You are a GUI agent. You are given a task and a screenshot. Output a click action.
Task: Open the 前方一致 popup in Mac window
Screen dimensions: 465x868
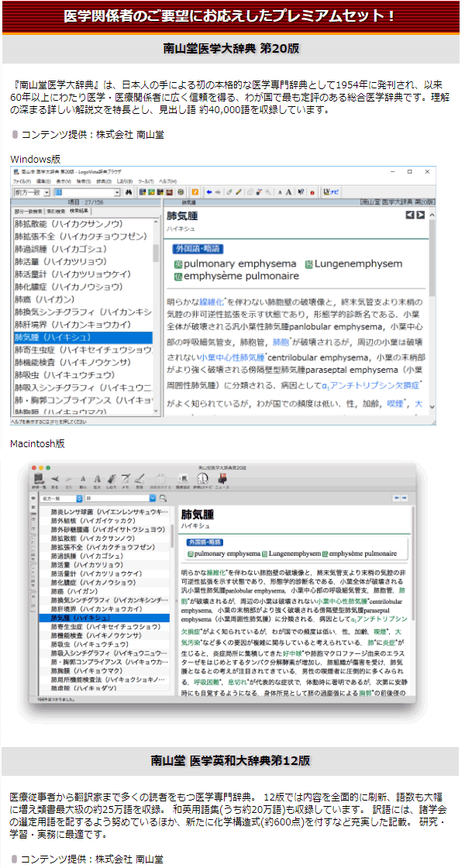click(x=61, y=498)
